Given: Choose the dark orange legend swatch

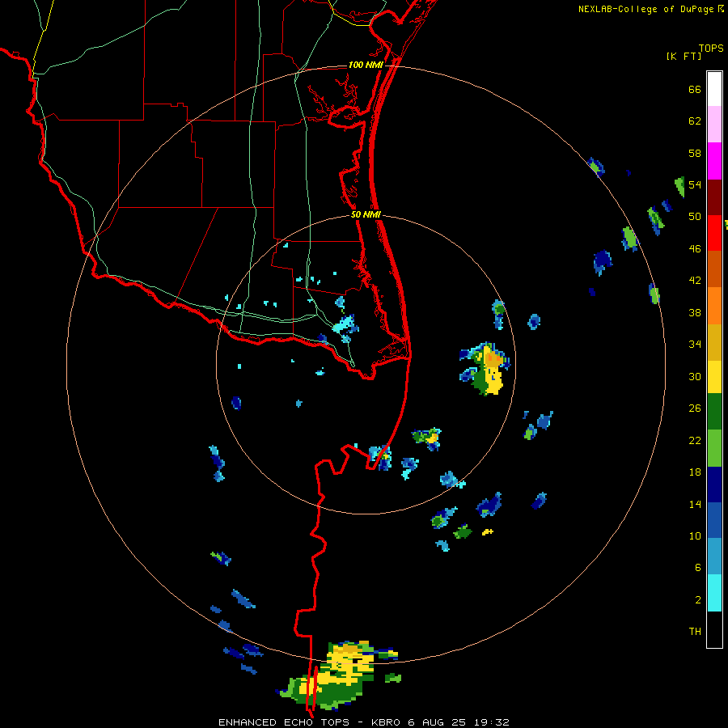Looking at the screenshot, I should 714,269.
